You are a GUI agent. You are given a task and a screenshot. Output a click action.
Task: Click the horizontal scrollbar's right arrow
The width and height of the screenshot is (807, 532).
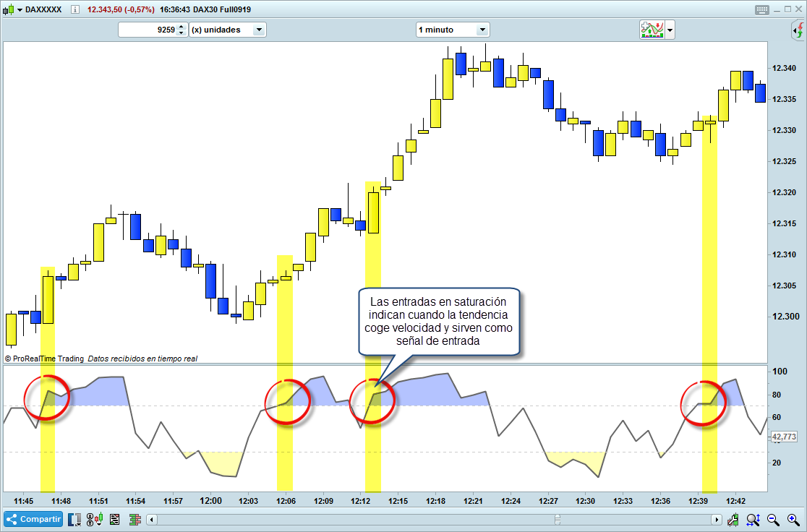pos(717,519)
